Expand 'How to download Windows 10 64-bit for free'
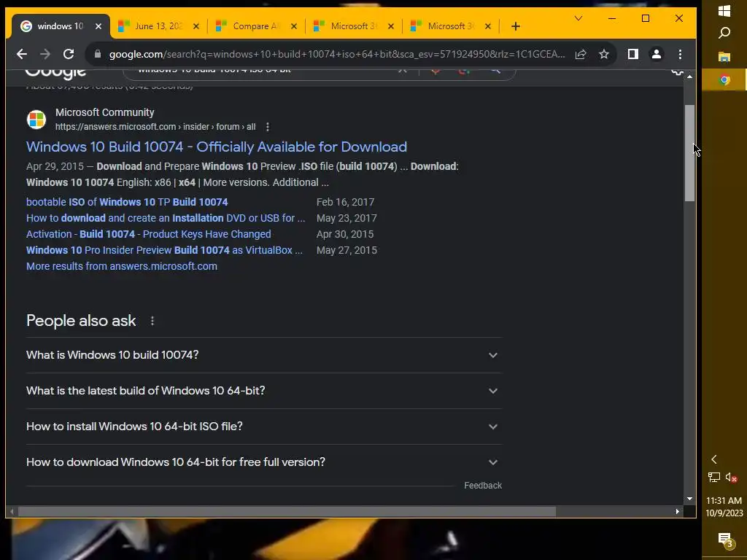The height and width of the screenshot is (560, 747). pyautogui.click(x=264, y=462)
